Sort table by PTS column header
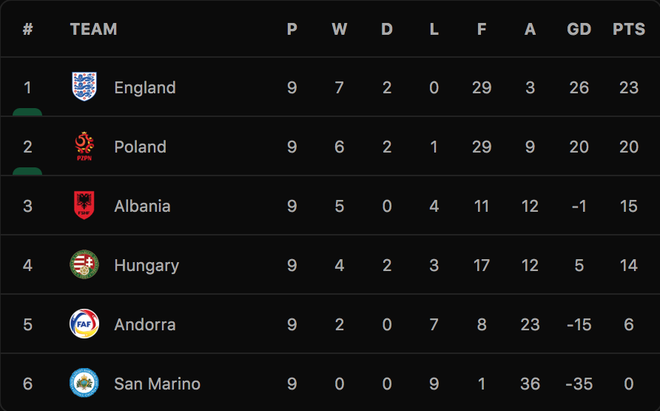 click(x=629, y=29)
